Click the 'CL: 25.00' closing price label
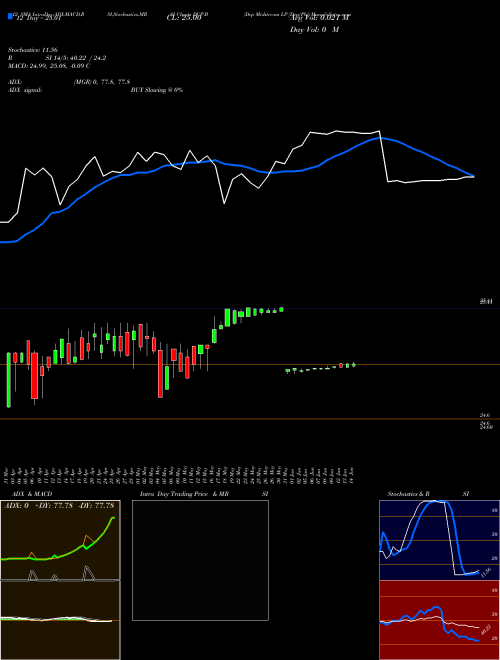Viewport: 500px width, 660px height. point(184,18)
